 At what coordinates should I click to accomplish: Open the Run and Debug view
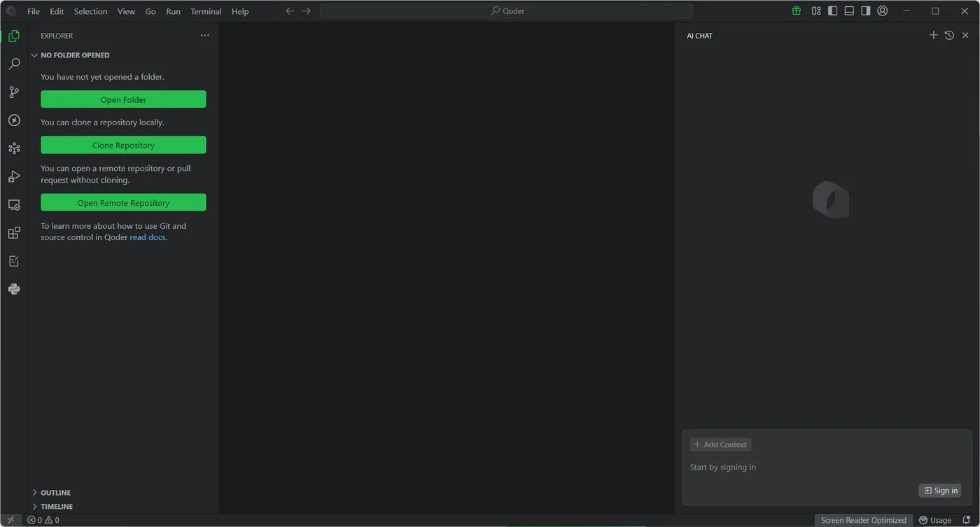[x=14, y=176]
